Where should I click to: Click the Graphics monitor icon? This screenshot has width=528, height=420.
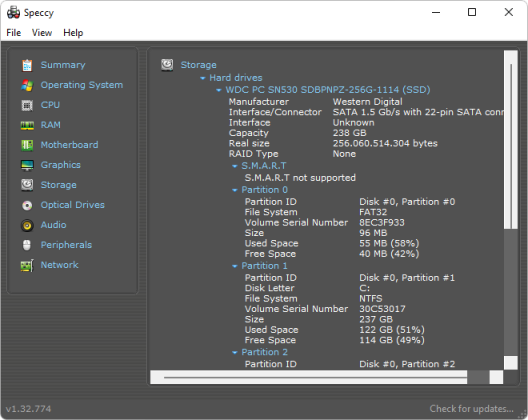(27, 165)
